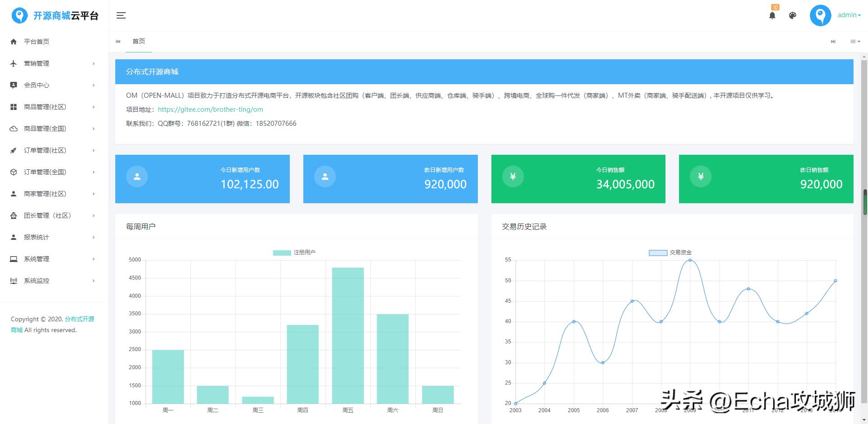
Task: Toggle 注册用户 legend in weekly chart
Action: [294, 252]
